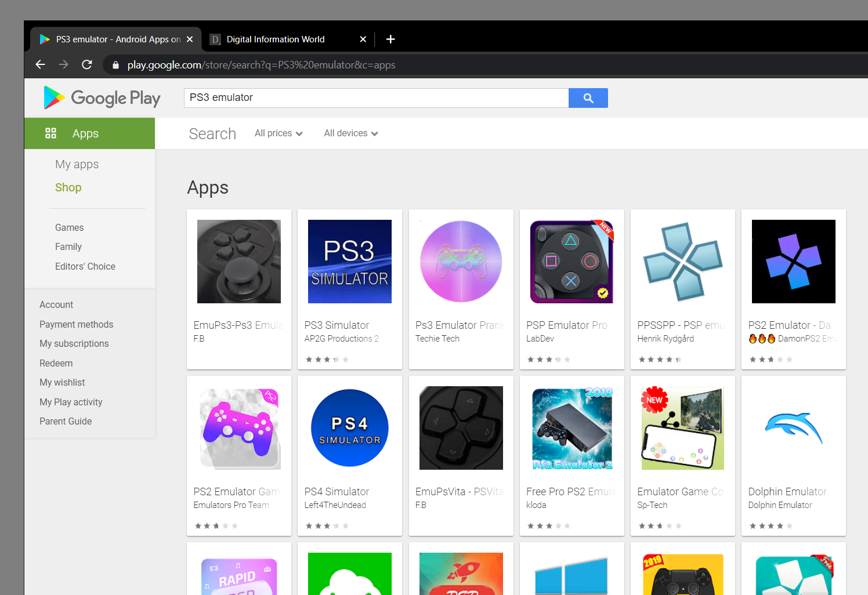
Task: Open Payment methods
Action: tap(77, 324)
